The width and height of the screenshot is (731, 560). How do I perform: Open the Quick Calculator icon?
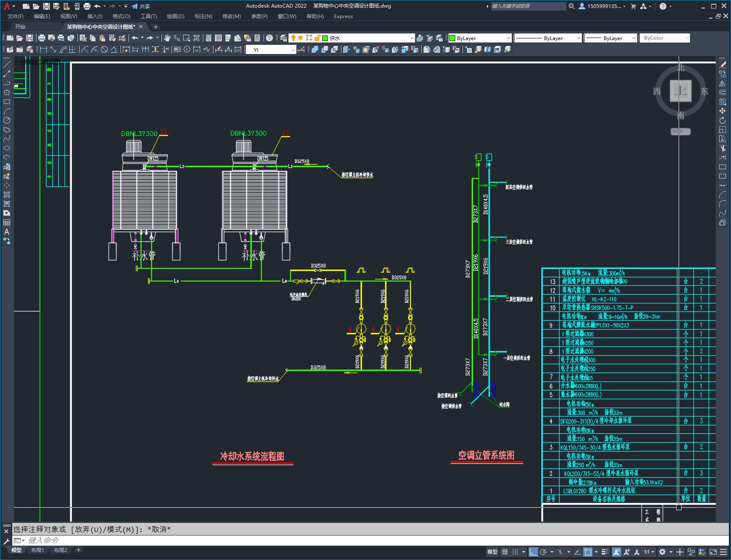[x=257, y=38]
